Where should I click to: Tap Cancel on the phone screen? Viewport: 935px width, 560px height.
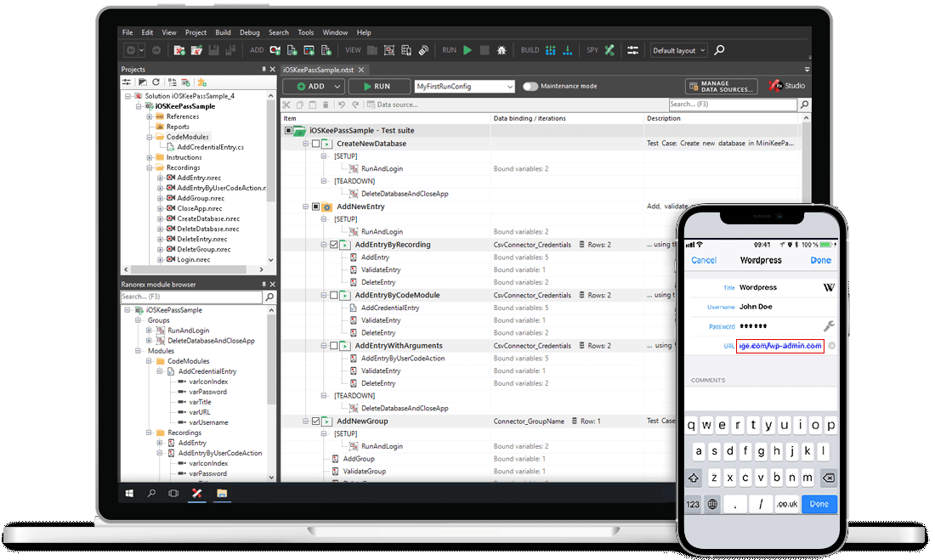pyautogui.click(x=704, y=260)
